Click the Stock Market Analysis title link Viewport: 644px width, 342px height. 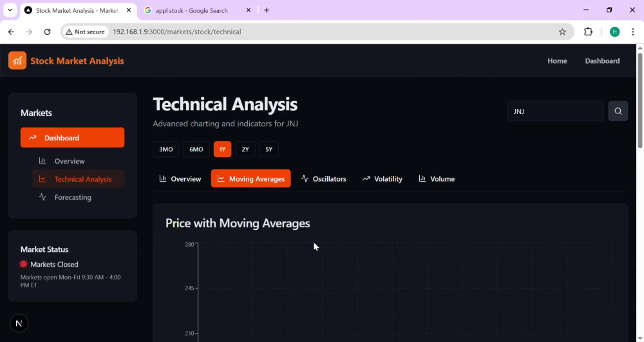click(77, 61)
